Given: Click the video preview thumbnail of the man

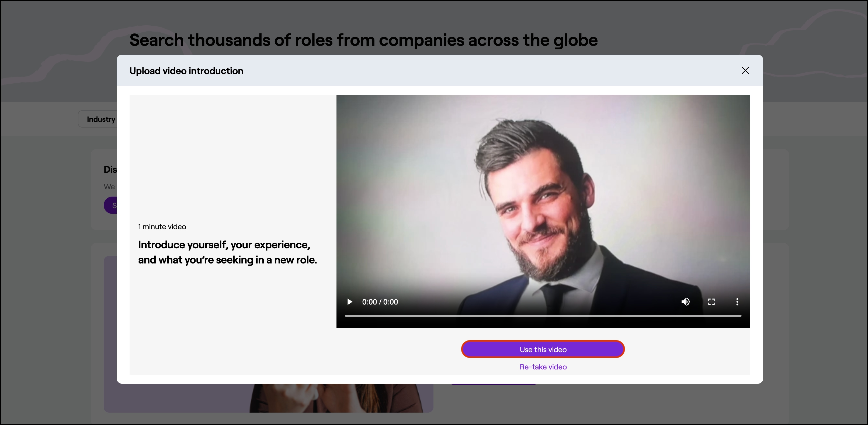Looking at the screenshot, I should click(543, 202).
